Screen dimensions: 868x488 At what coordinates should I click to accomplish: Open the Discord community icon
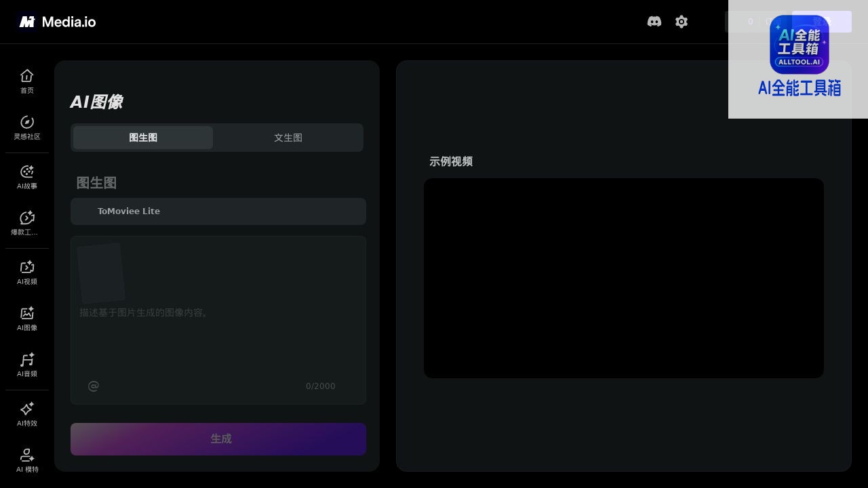point(654,22)
